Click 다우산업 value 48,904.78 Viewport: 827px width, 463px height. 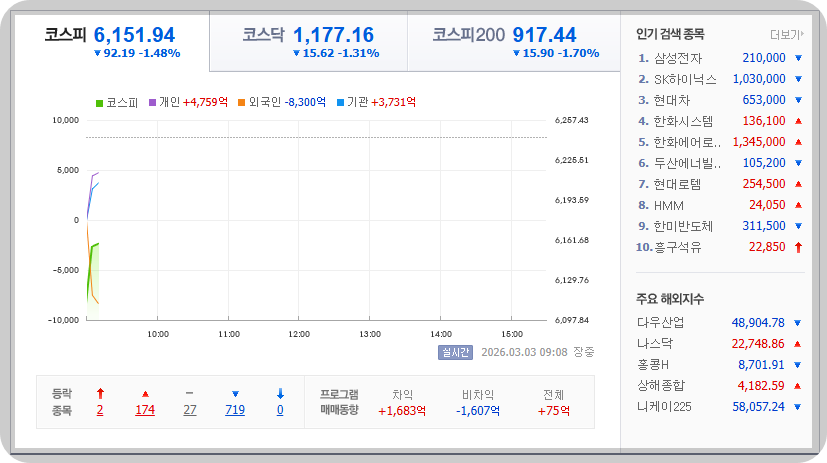[758, 323]
